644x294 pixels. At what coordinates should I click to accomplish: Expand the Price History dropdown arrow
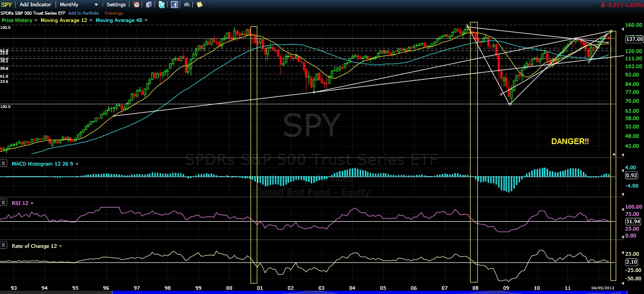[x=36, y=20]
